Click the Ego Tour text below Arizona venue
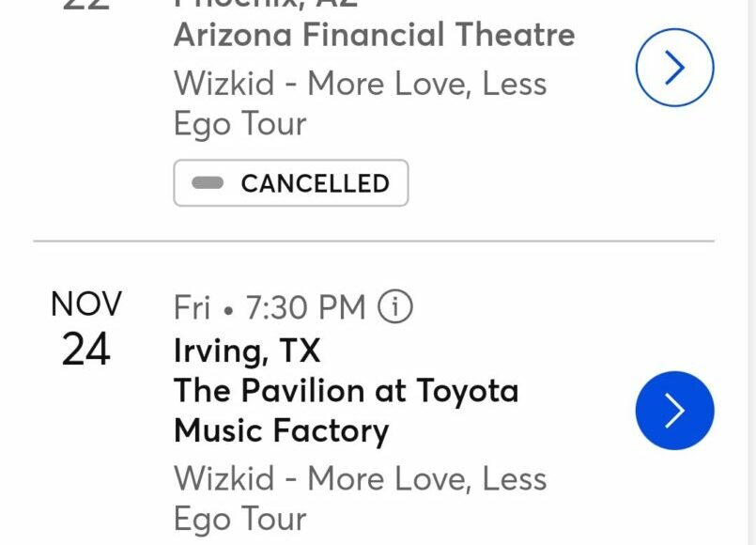Image resolution: width=756 pixels, height=545 pixels. pyautogui.click(x=239, y=125)
